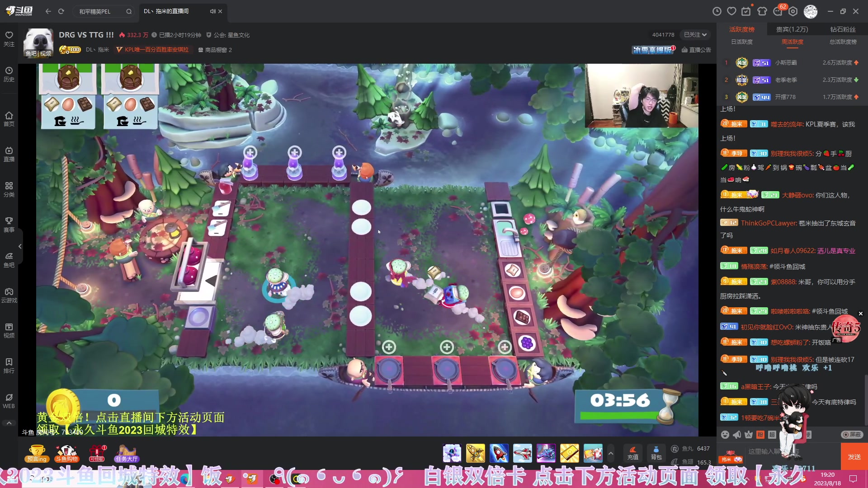Click 充值 recharge button

coord(633,453)
